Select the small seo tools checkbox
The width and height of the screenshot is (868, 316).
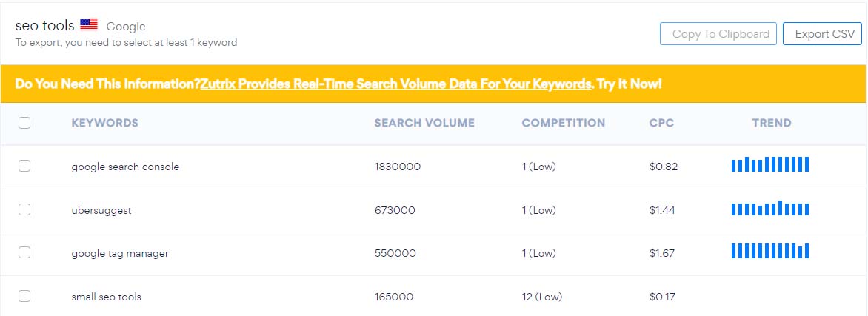(x=24, y=297)
